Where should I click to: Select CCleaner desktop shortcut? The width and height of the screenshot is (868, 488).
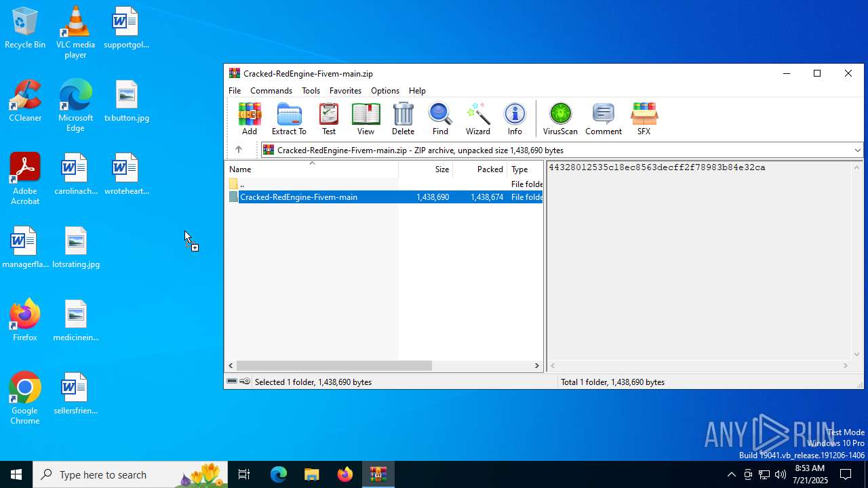(25, 101)
